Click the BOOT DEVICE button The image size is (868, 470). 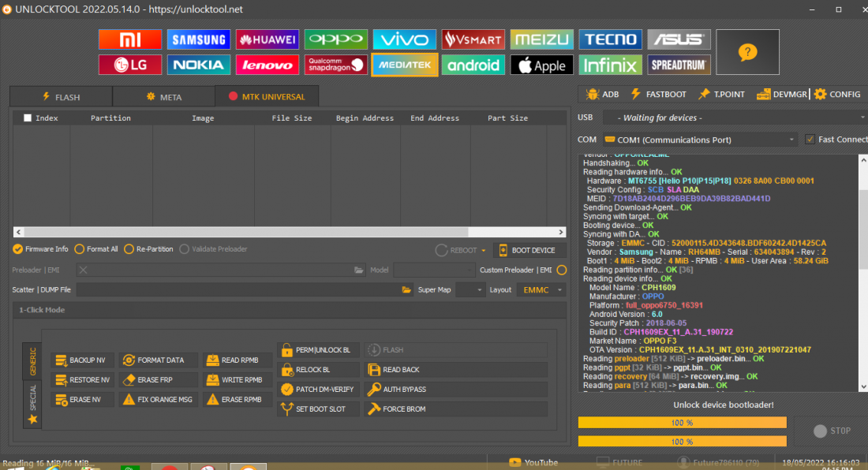tap(528, 251)
